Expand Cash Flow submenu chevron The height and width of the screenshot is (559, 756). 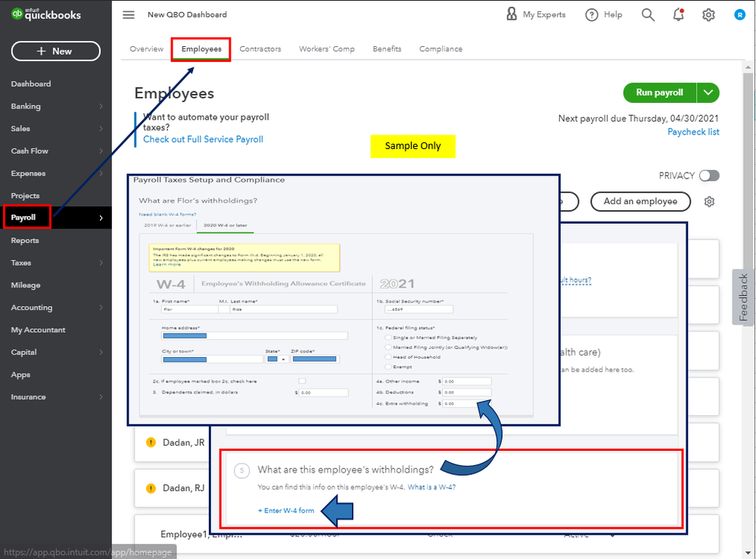[101, 151]
